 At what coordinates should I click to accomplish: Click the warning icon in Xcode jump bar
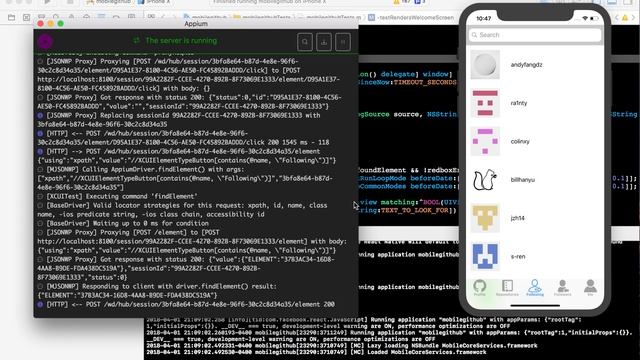625,18
